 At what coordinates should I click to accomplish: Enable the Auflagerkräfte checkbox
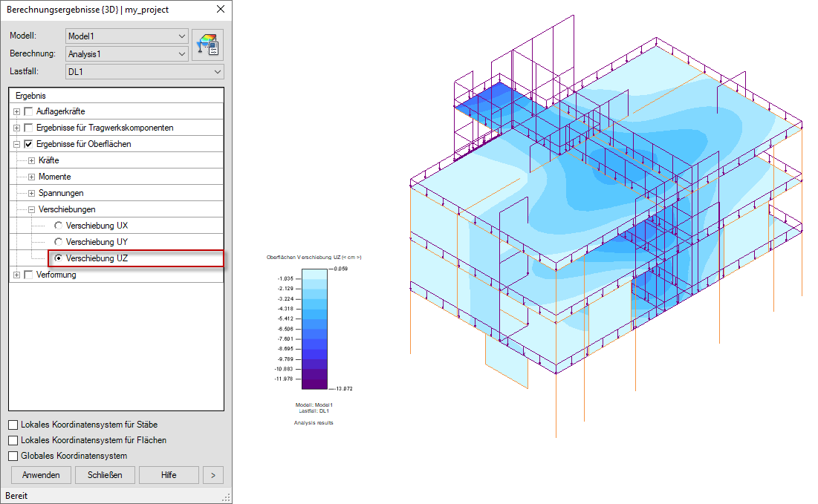click(x=29, y=111)
